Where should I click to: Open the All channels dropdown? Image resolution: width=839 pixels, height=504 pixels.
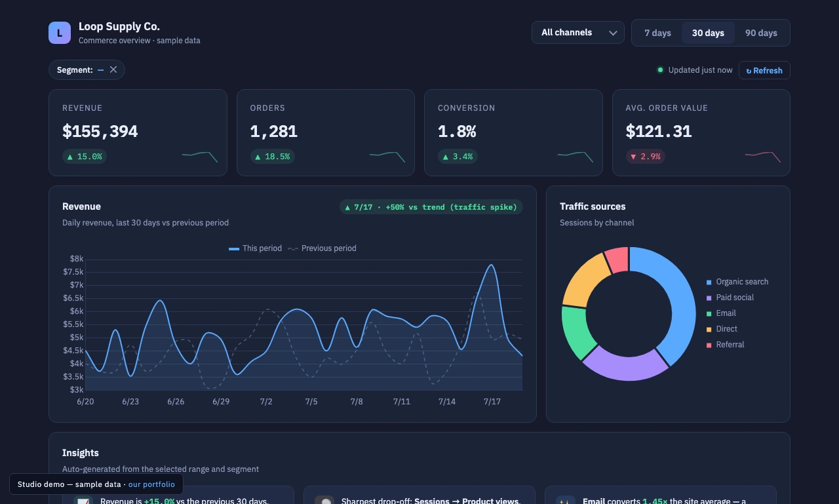click(578, 32)
